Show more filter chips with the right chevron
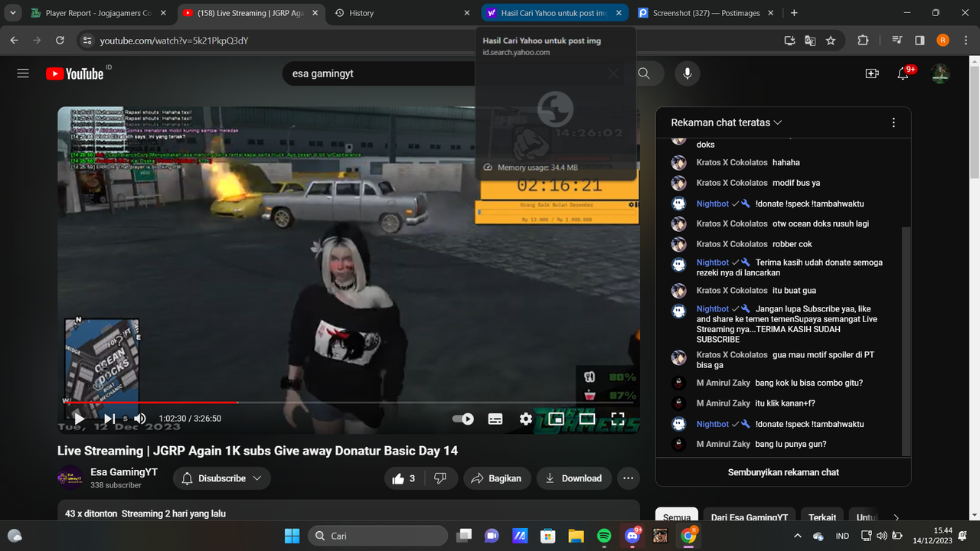This screenshot has width=980, height=551. (897, 517)
